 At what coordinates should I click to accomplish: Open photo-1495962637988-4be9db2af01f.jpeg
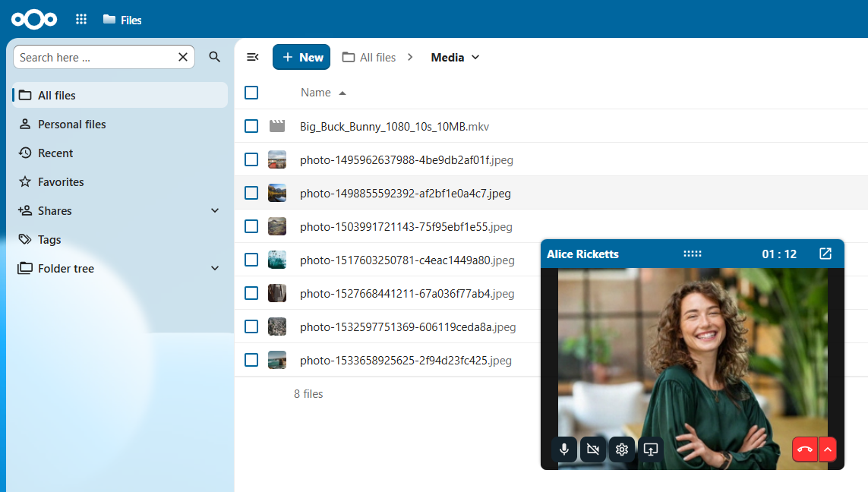tap(406, 160)
